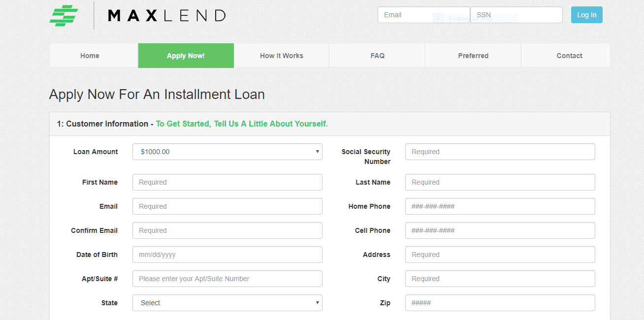Image resolution: width=644 pixels, height=320 pixels.
Task: Navigate to the Contact tab
Action: click(x=569, y=56)
